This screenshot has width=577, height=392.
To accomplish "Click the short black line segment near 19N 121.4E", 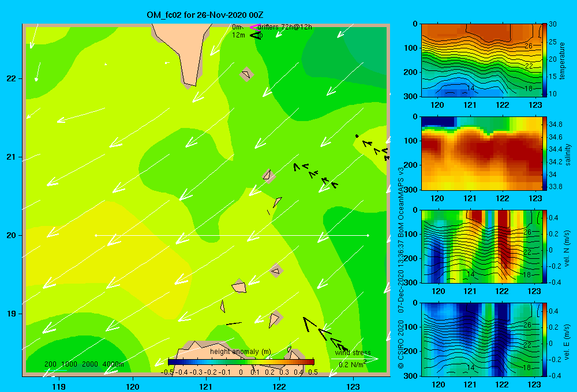I will coord(234,323).
